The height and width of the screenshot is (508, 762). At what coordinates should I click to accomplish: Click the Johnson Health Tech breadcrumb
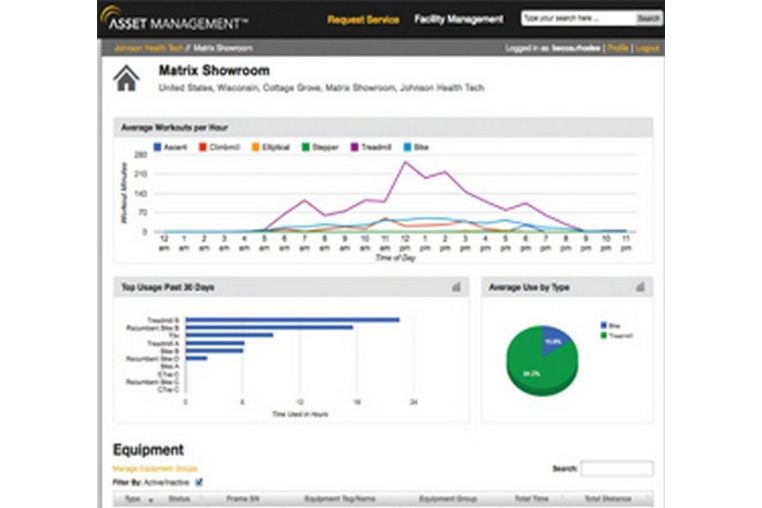(148, 48)
